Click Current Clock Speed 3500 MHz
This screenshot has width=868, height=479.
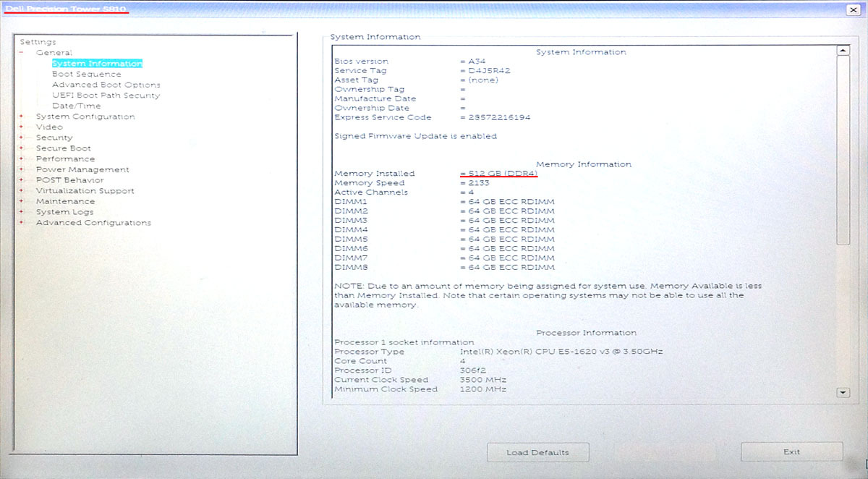click(483, 380)
